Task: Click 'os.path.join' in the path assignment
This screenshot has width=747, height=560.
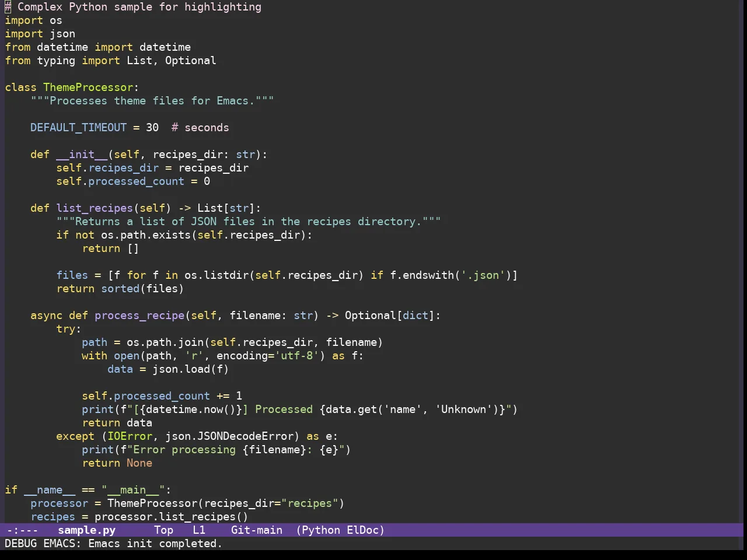Action: click(165, 342)
